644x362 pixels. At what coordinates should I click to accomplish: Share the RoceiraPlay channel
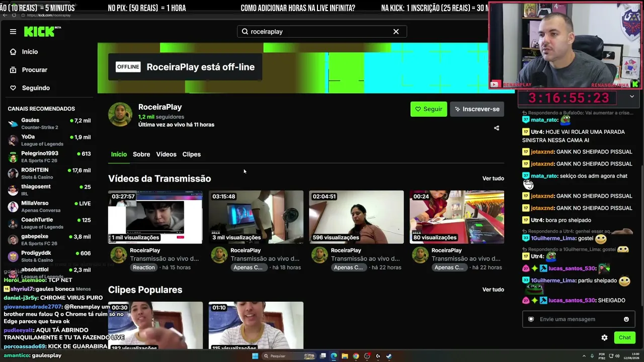pyautogui.click(x=497, y=128)
